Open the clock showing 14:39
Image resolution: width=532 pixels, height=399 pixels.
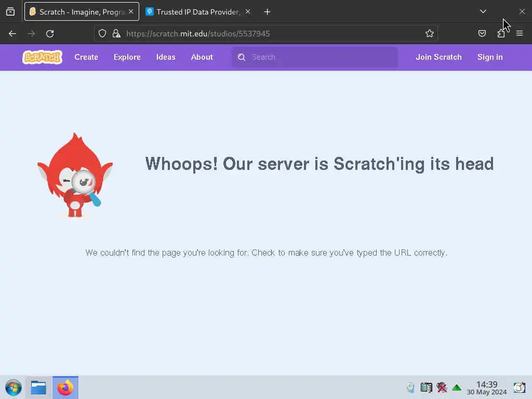click(x=486, y=388)
